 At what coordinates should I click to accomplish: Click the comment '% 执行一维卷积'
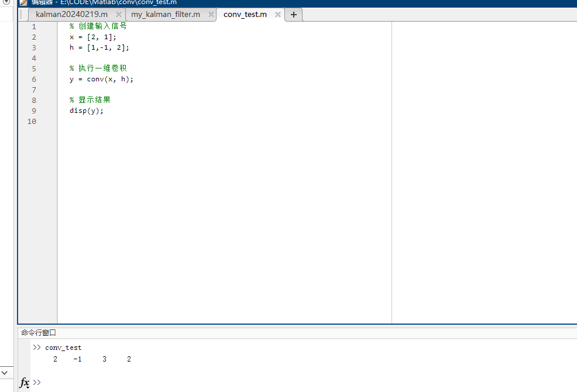click(x=98, y=68)
